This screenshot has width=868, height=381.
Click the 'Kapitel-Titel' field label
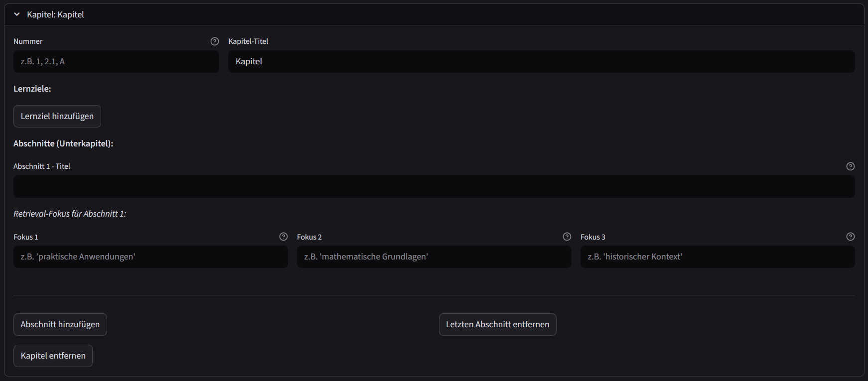click(x=248, y=41)
